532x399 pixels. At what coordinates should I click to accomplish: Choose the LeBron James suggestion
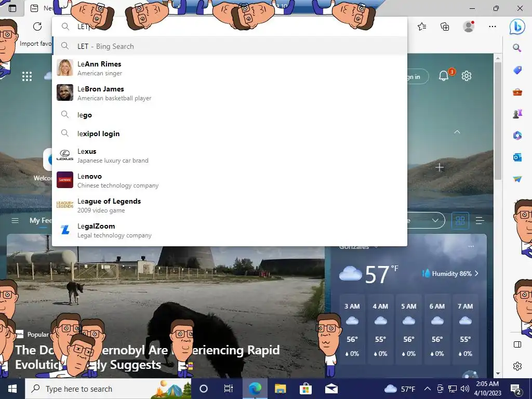[x=230, y=94]
